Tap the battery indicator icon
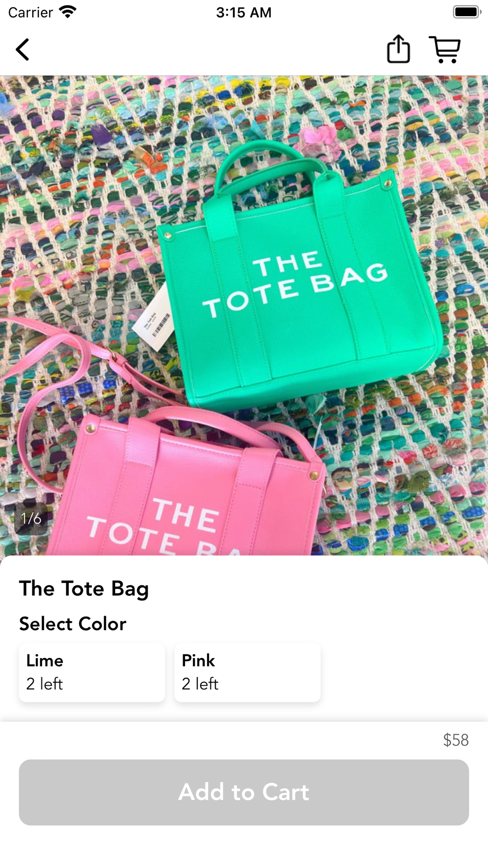 pyautogui.click(x=467, y=12)
